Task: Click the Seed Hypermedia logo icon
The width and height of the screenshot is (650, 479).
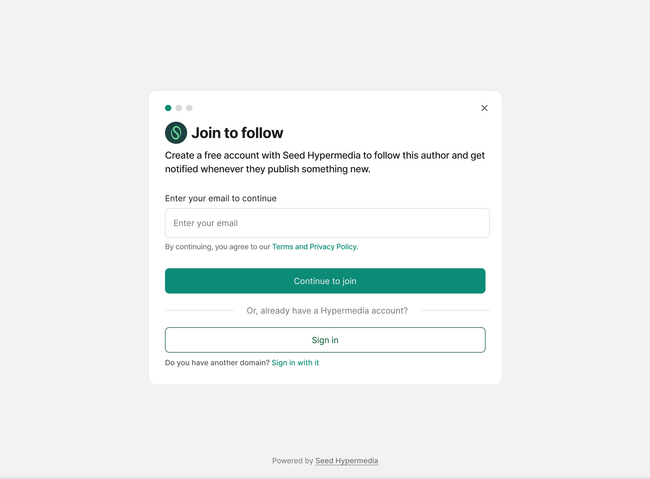Action: [176, 133]
